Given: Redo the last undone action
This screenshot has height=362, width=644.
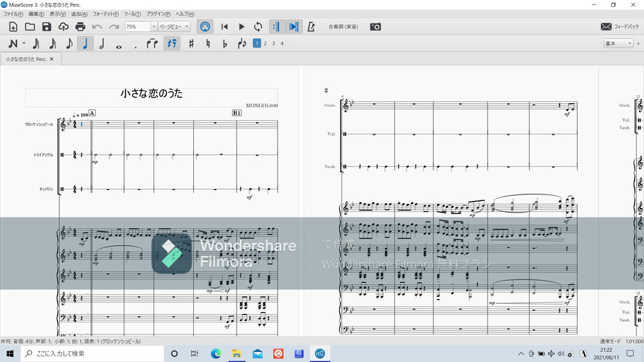Looking at the screenshot, I should 114,27.
